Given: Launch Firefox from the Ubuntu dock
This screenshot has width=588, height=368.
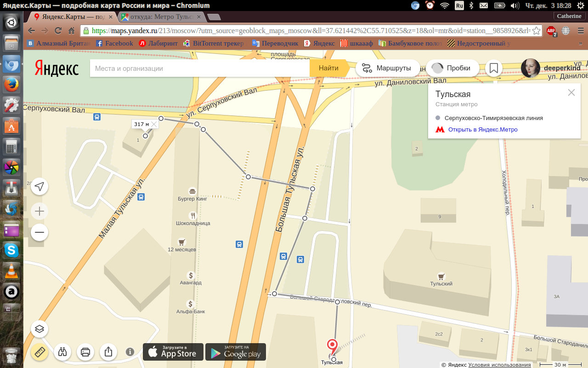Looking at the screenshot, I should (x=11, y=85).
